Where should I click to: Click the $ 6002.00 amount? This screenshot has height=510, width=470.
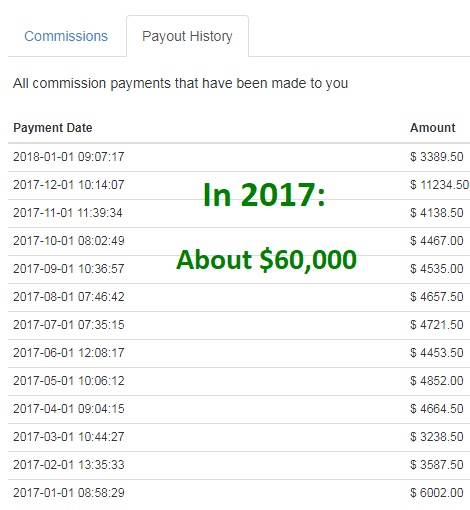click(x=437, y=493)
